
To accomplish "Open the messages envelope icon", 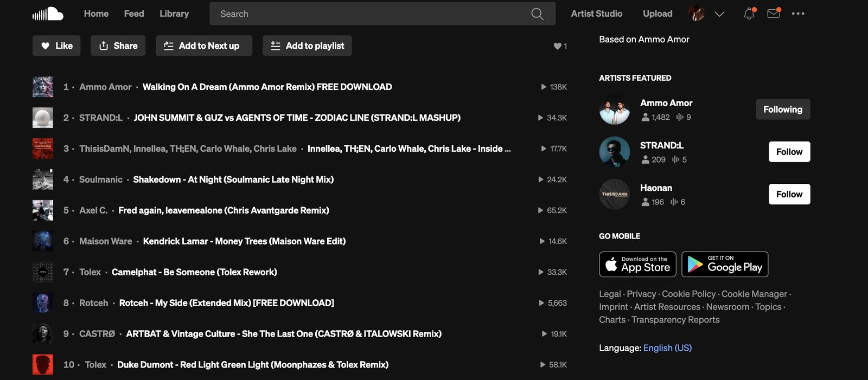I will coord(774,14).
